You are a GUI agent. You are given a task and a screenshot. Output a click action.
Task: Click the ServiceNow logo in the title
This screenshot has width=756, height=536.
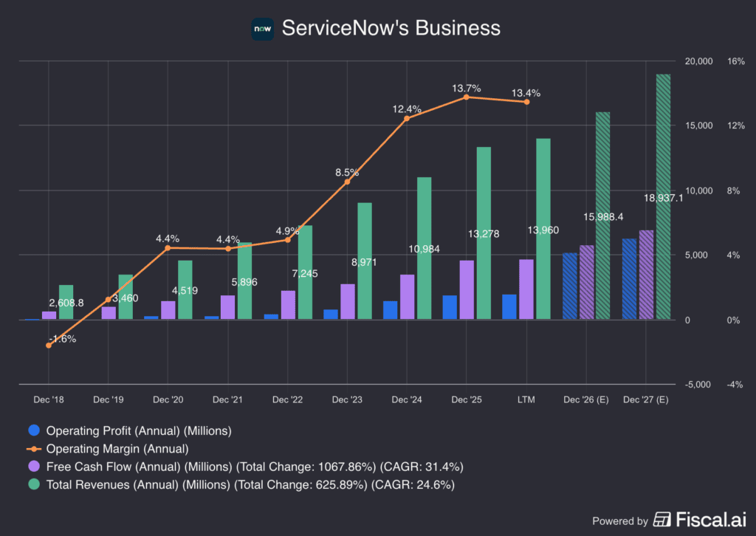point(262,28)
